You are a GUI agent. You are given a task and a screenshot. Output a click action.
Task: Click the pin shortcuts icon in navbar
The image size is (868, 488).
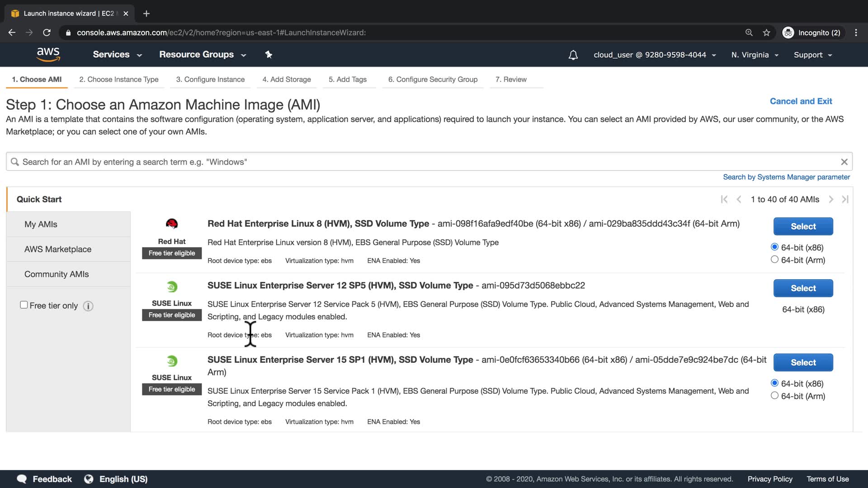pos(269,55)
